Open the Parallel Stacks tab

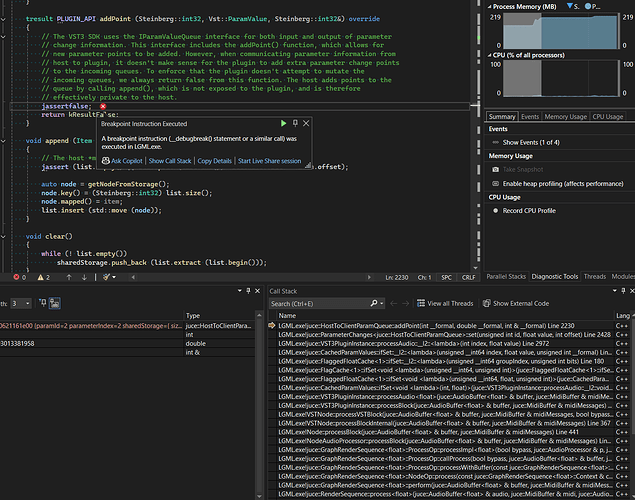point(506,277)
